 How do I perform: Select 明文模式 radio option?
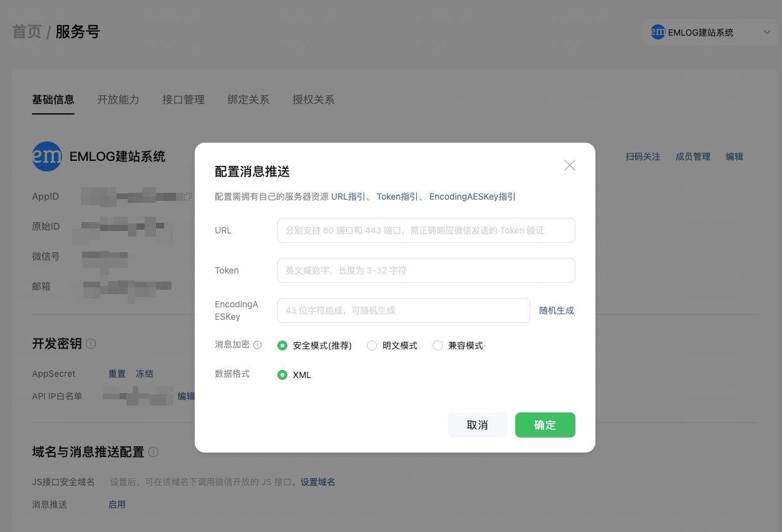tap(372, 345)
